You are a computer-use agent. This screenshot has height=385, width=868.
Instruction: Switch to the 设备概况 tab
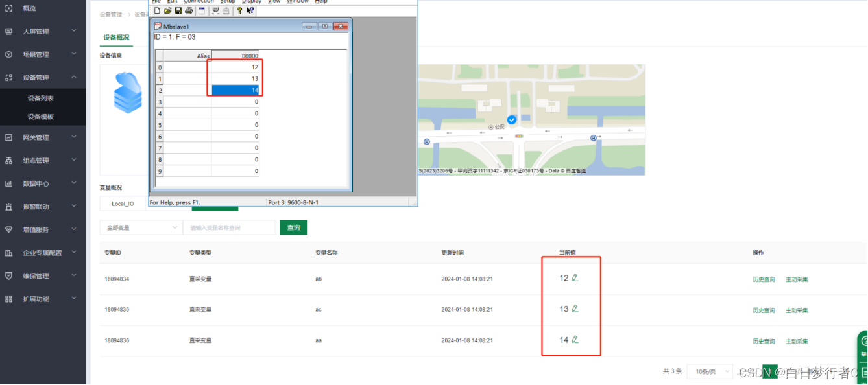(115, 37)
